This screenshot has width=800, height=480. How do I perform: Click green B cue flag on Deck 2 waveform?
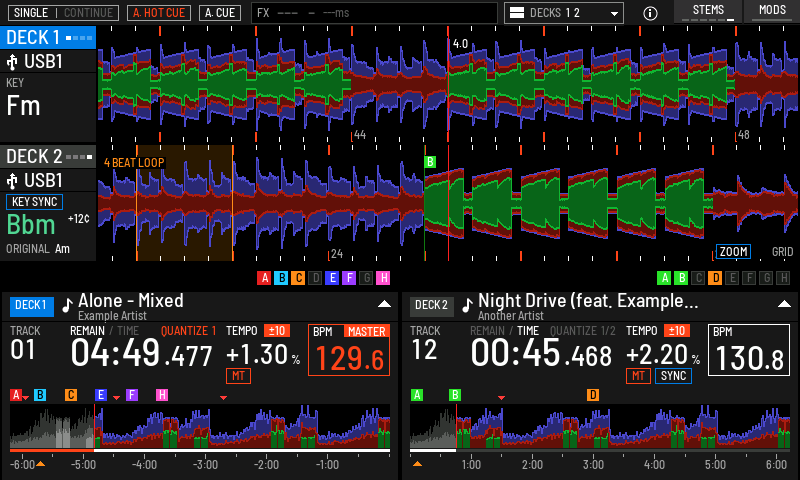tap(430, 162)
